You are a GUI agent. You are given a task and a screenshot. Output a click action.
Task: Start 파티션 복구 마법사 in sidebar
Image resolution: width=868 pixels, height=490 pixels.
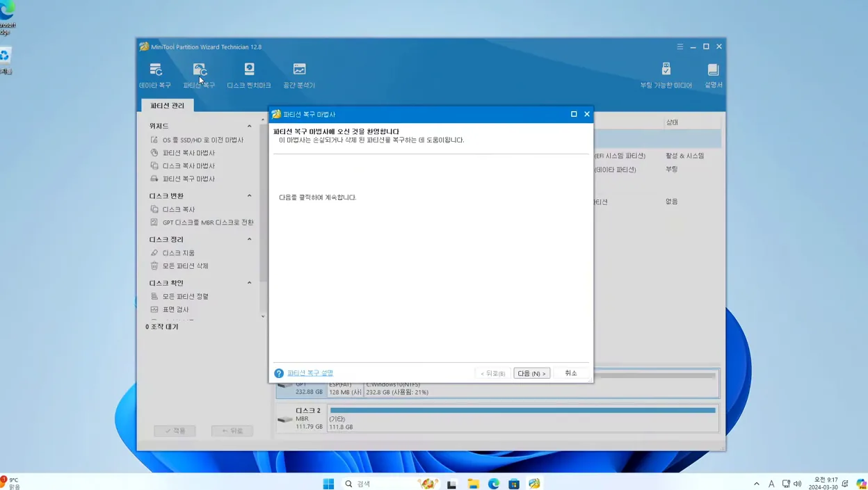(x=183, y=179)
